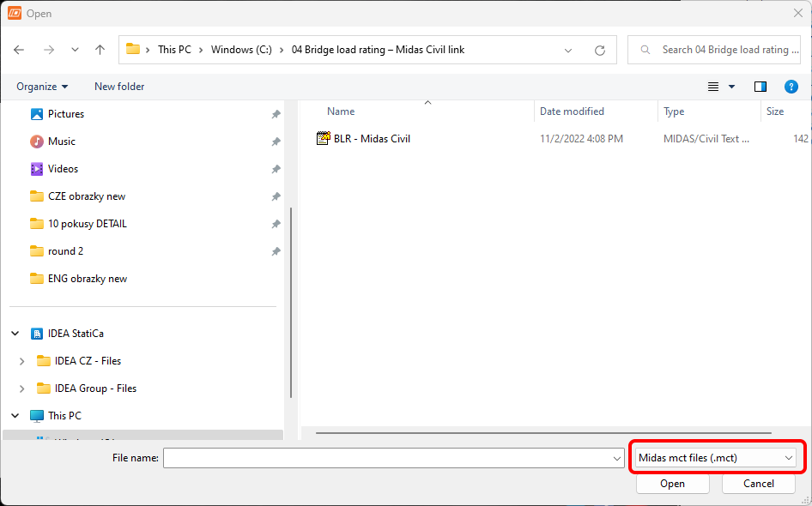Unpin the round 2 folder pin
The height and width of the screenshot is (506, 812).
click(x=276, y=251)
